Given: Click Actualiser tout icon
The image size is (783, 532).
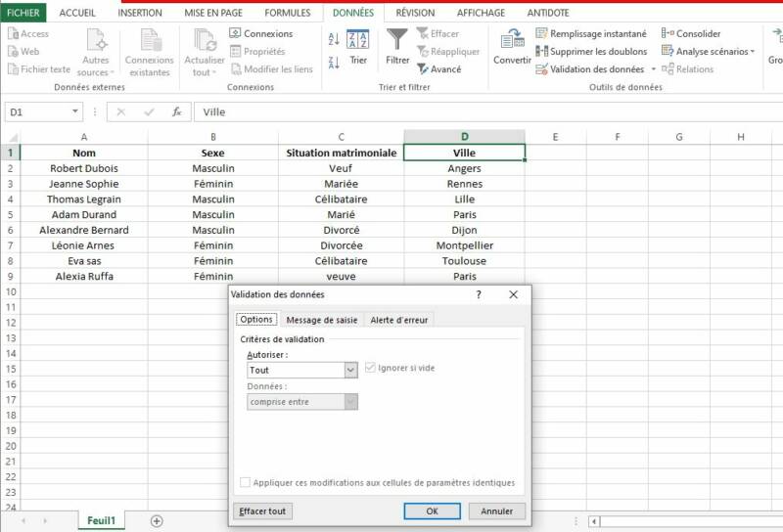Looking at the screenshot, I should [205, 40].
